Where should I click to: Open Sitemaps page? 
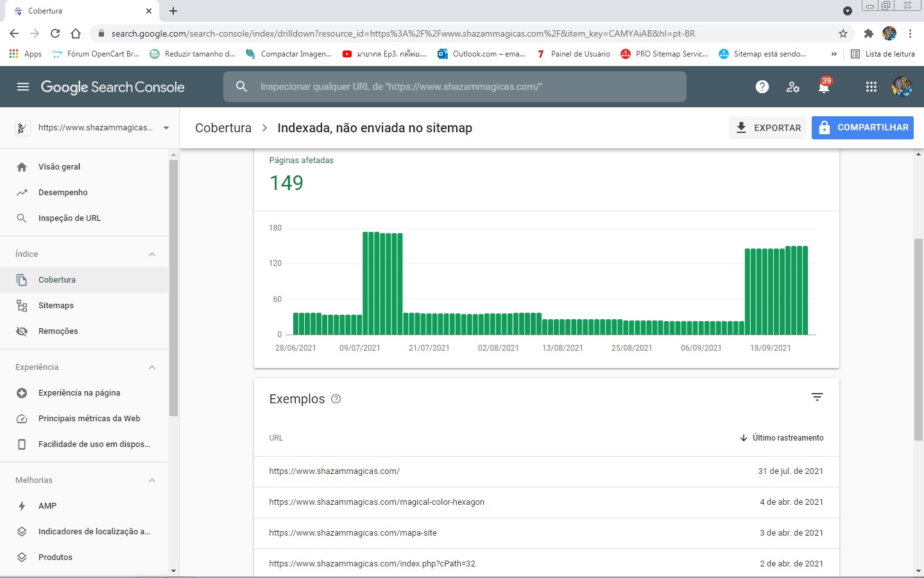coord(84,306)
